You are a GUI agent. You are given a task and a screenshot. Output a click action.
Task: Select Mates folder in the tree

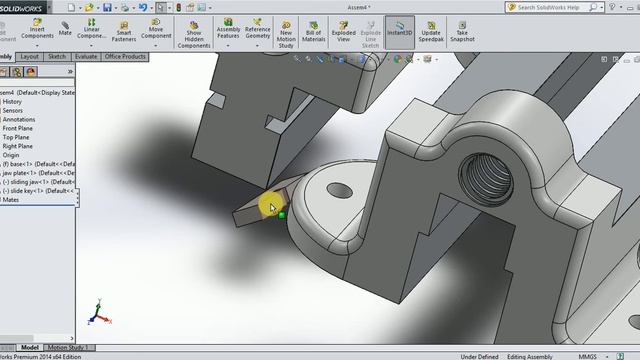11,200
